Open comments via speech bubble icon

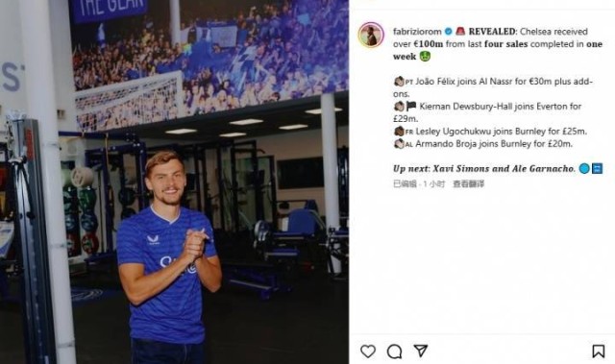[394, 352]
